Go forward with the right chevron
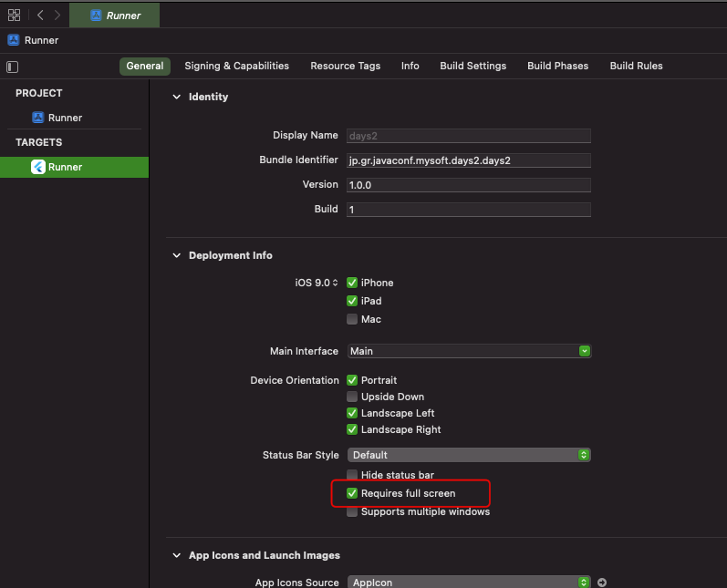The image size is (727, 588). point(57,15)
